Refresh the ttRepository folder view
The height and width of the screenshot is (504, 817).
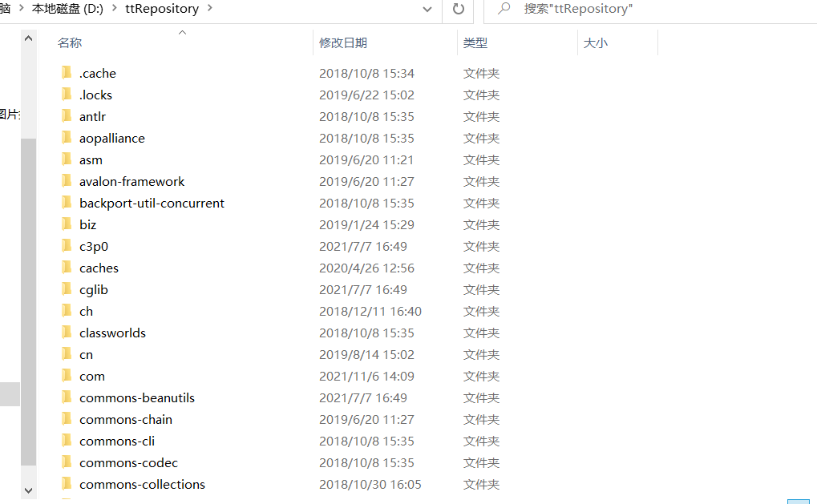coord(458,9)
